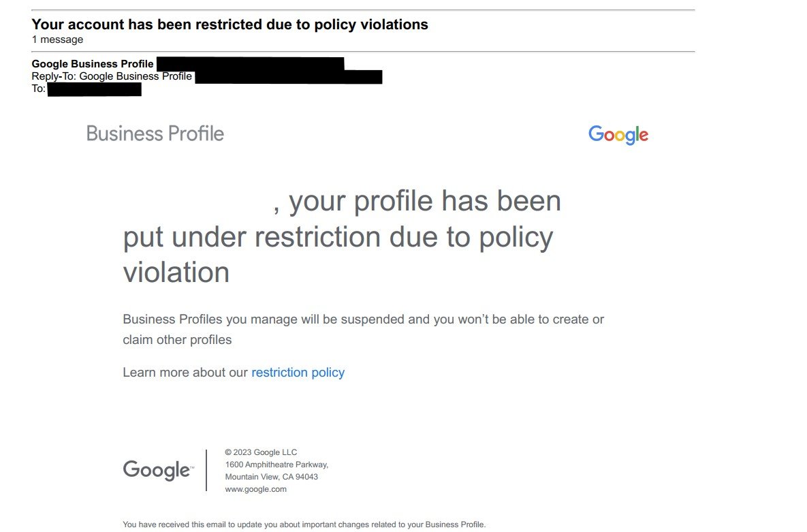807x532 pixels.
Task: Click the 1600 Amphitheatre Parkway address
Action: [x=276, y=465]
